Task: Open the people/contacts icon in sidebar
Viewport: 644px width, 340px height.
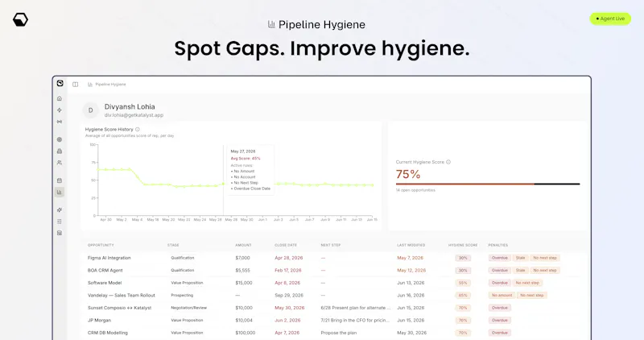Action: pos(60,163)
